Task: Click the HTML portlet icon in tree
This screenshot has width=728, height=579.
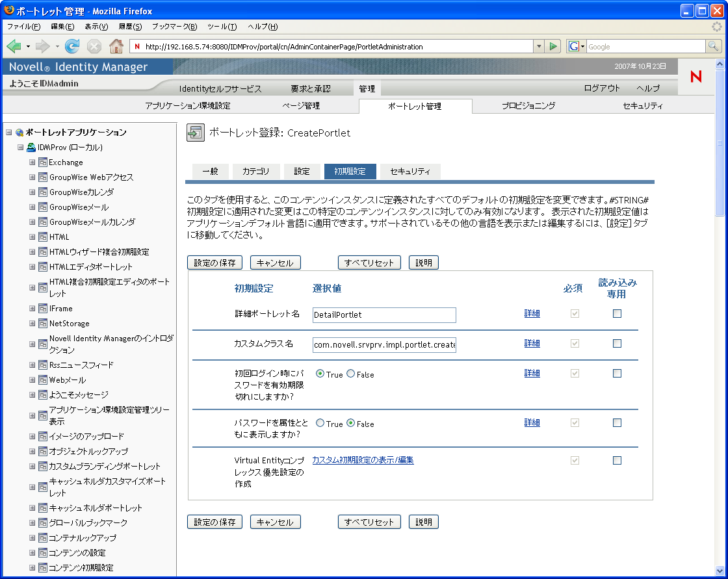Action: 43,237
